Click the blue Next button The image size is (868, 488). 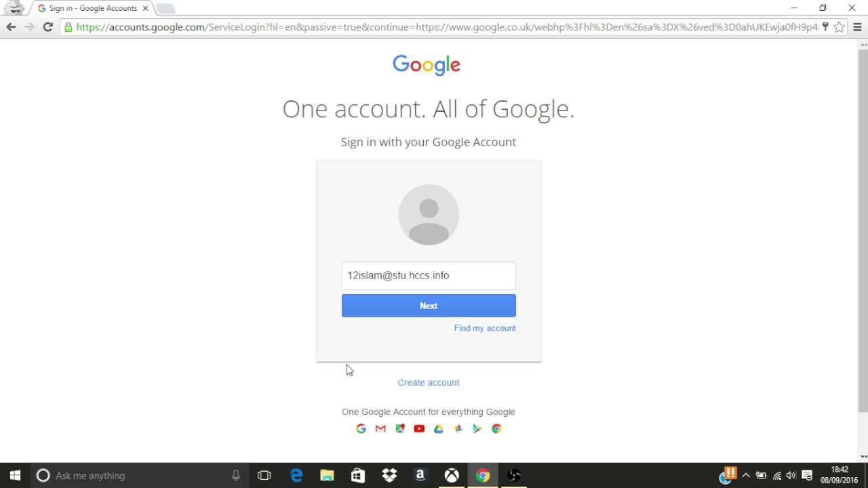[x=429, y=306]
